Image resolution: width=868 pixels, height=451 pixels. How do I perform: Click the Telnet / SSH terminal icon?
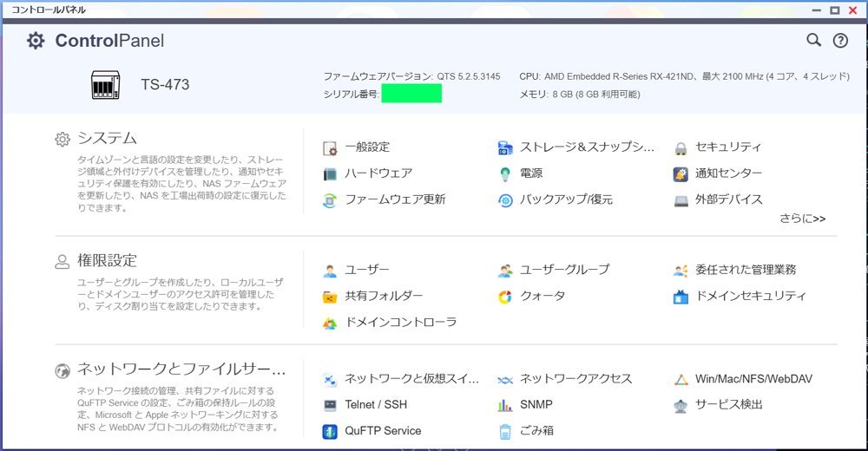(330, 406)
